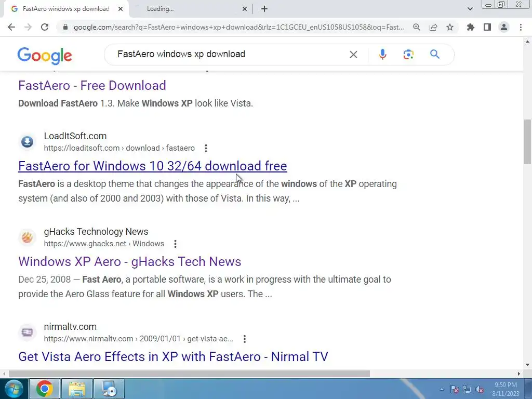Click the nirmaltv.com site favicon
Image resolution: width=532 pixels, height=399 pixels.
coord(27,332)
